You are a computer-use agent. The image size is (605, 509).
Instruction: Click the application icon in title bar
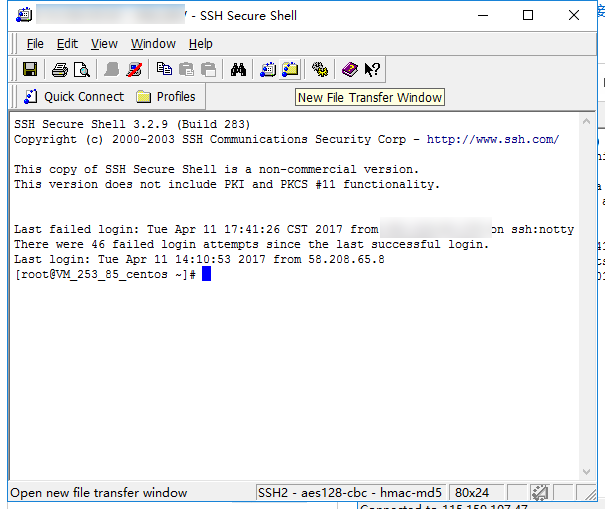[24, 15]
